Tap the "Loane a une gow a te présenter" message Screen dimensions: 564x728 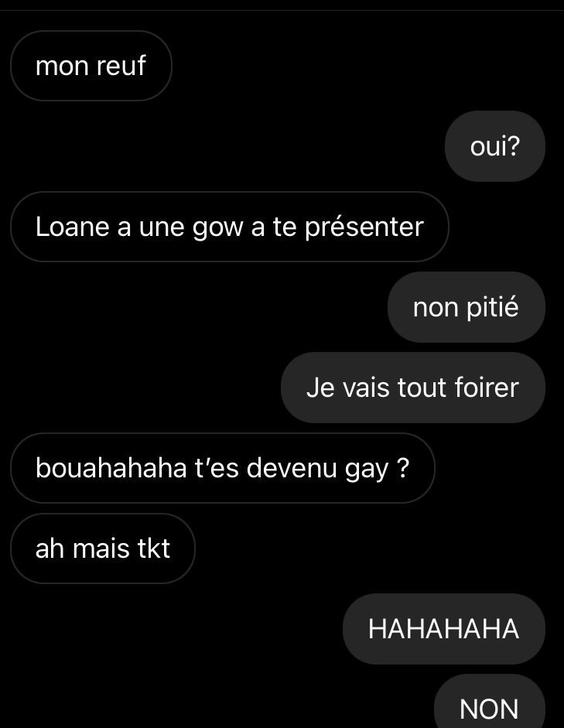coord(229,227)
